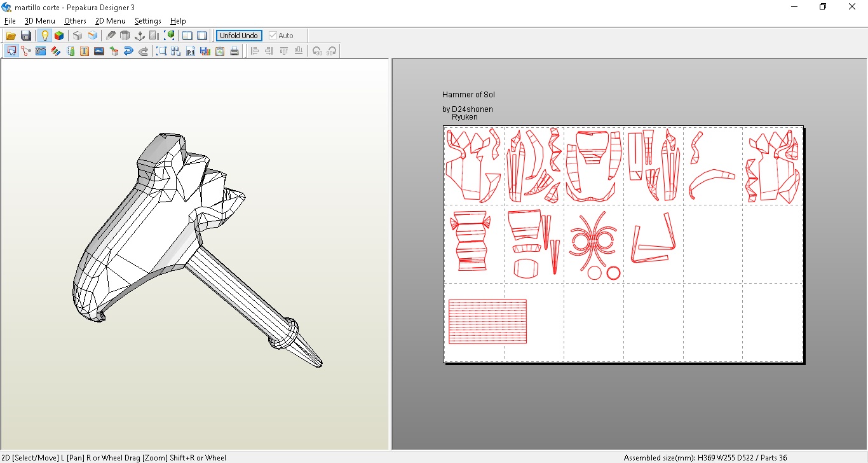Click the gray panel and bar toolbar icon
Viewport: 868px width, 463px height.
click(154, 36)
